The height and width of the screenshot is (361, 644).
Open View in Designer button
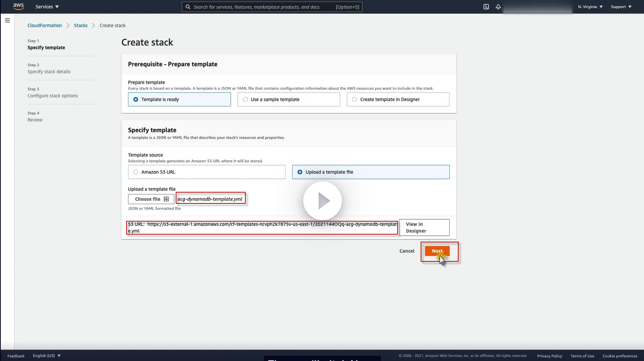point(424,228)
